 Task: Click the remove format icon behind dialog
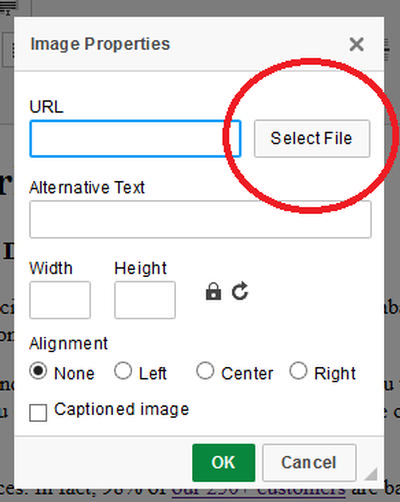click(7, 7)
